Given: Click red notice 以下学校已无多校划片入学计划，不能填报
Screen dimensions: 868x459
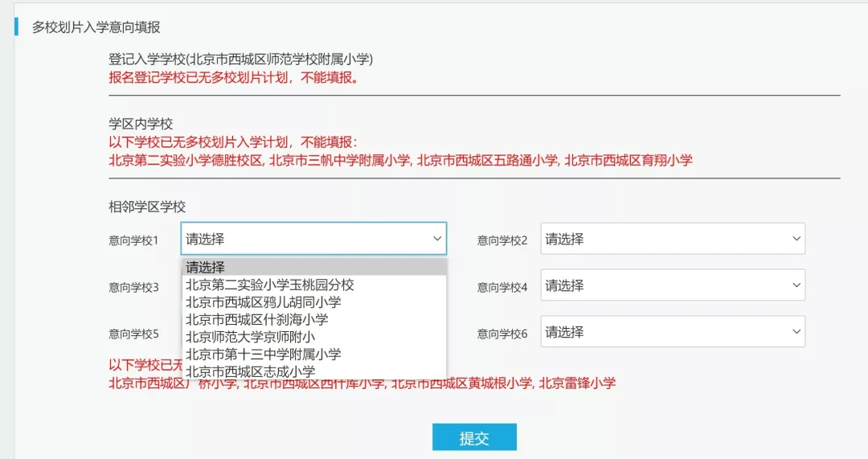Looking at the screenshot, I should point(233,142).
